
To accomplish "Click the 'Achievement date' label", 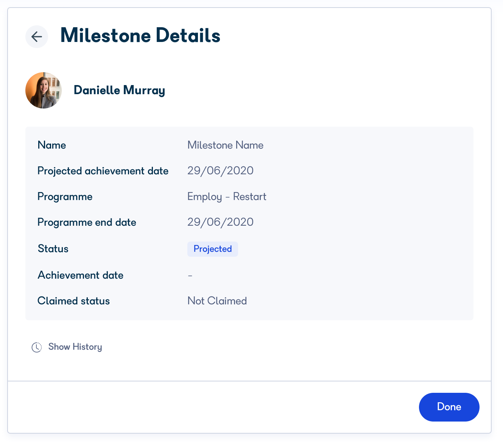I will [81, 275].
